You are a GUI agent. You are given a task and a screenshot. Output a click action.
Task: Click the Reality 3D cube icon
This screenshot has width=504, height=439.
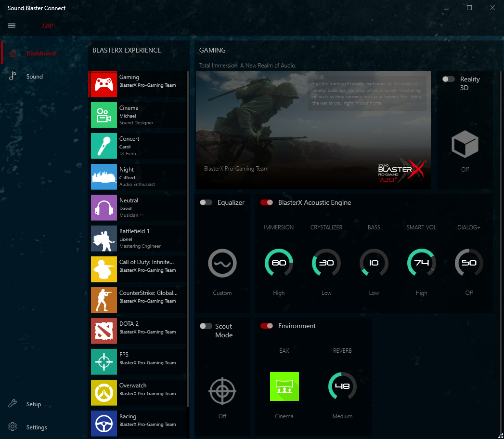(465, 144)
